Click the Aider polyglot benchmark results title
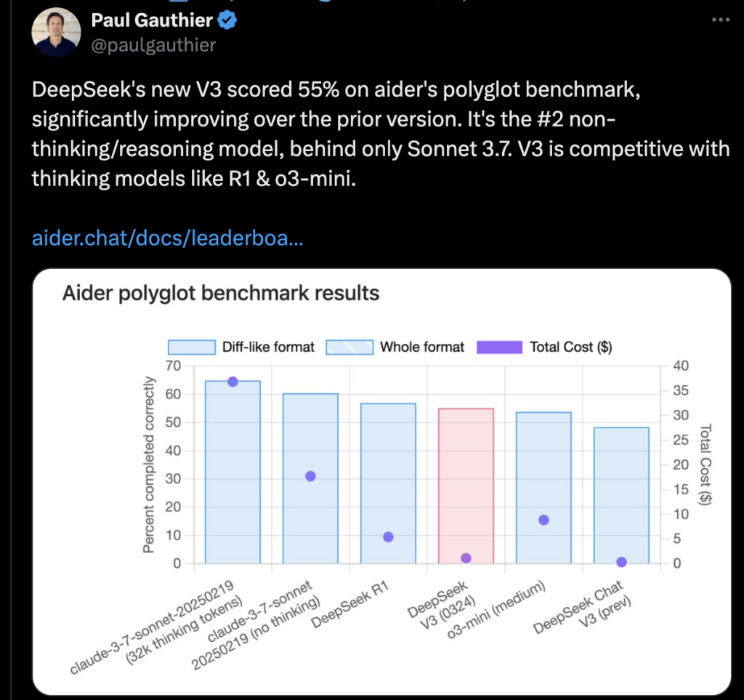Image resolution: width=744 pixels, height=700 pixels. [x=221, y=293]
